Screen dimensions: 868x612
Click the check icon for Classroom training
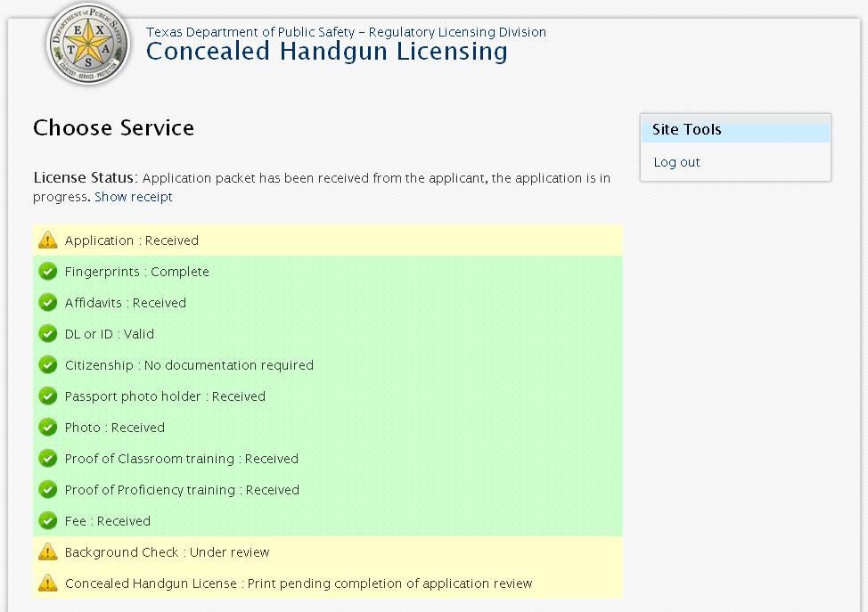(x=48, y=459)
